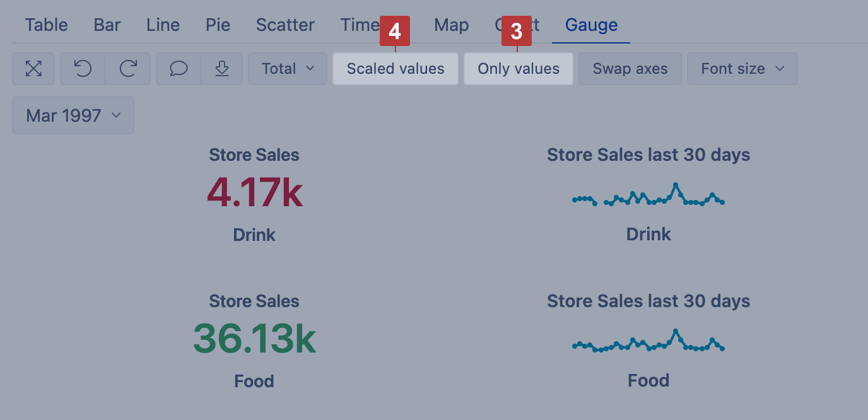868x420 pixels.
Task: Click the Drink last 30 days sparkline
Action: (x=648, y=195)
